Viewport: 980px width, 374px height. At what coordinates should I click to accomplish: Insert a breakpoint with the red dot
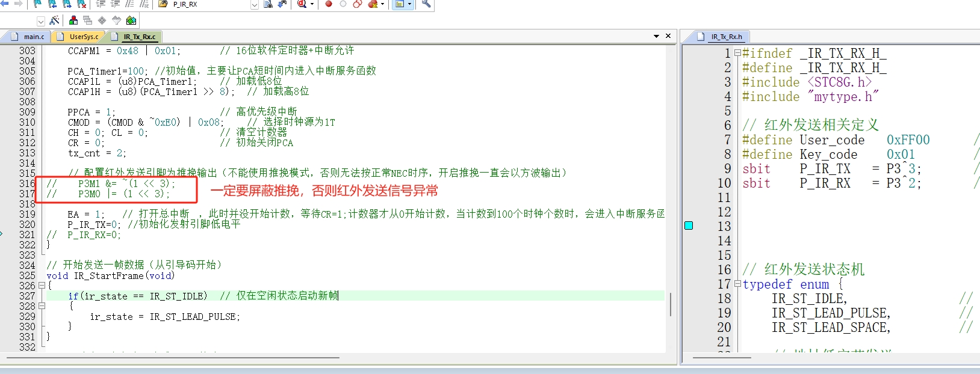tap(329, 4)
